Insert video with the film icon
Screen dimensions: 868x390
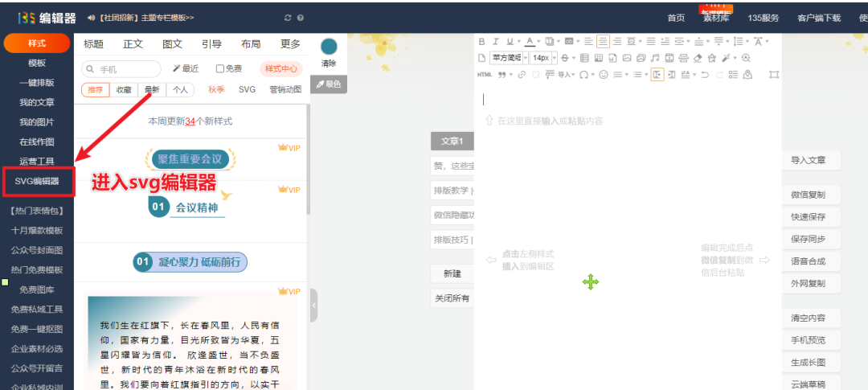pos(669,58)
